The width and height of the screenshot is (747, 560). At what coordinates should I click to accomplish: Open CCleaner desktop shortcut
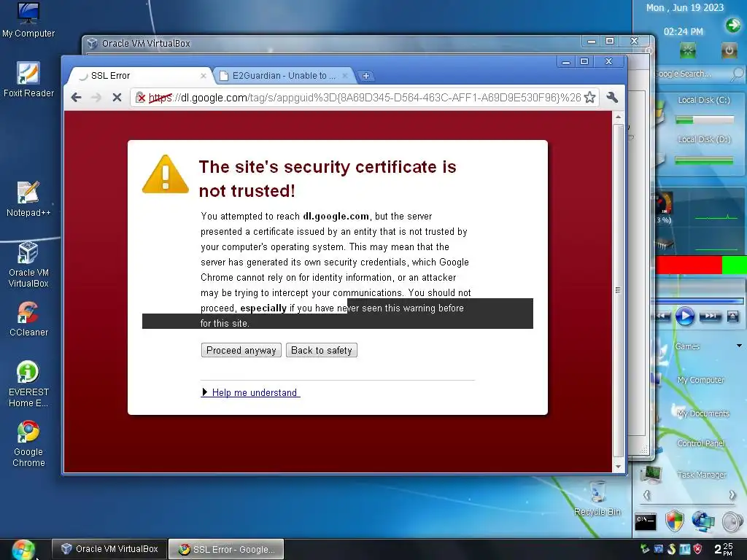point(28,319)
